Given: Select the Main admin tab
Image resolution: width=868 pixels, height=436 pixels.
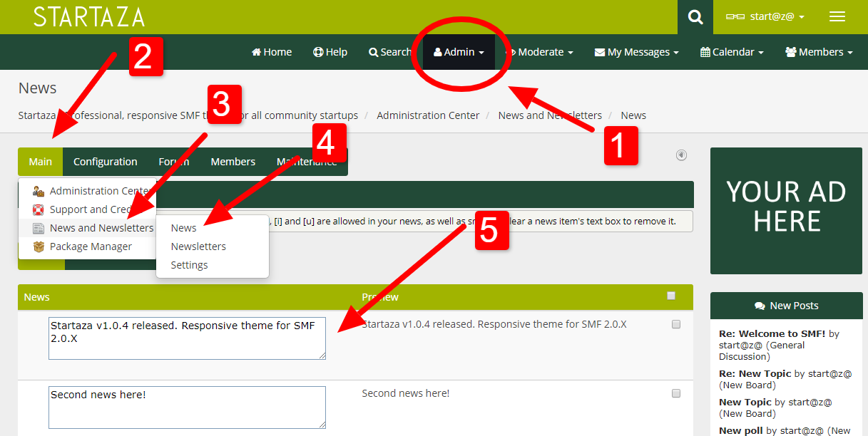Looking at the screenshot, I should pos(40,162).
